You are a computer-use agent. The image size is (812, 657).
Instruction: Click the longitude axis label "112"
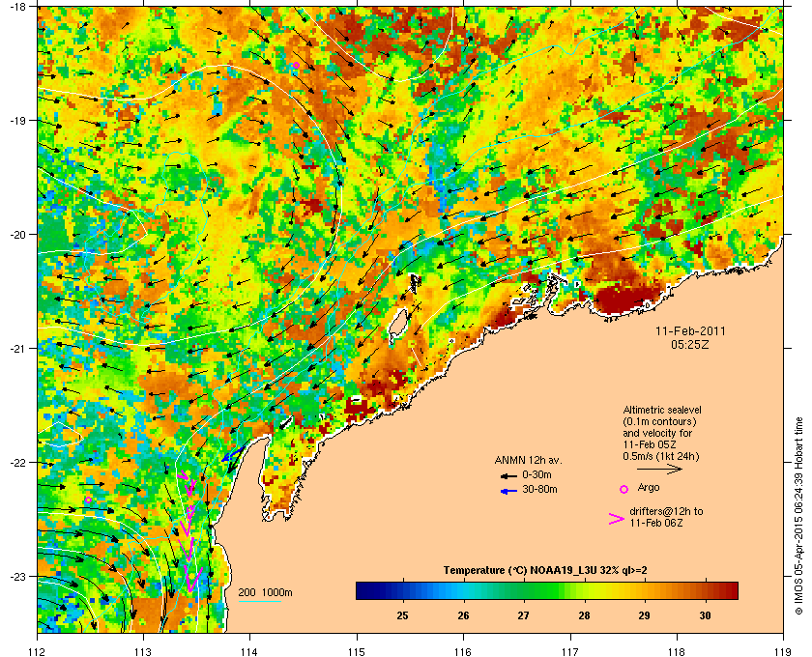[38, 652]
